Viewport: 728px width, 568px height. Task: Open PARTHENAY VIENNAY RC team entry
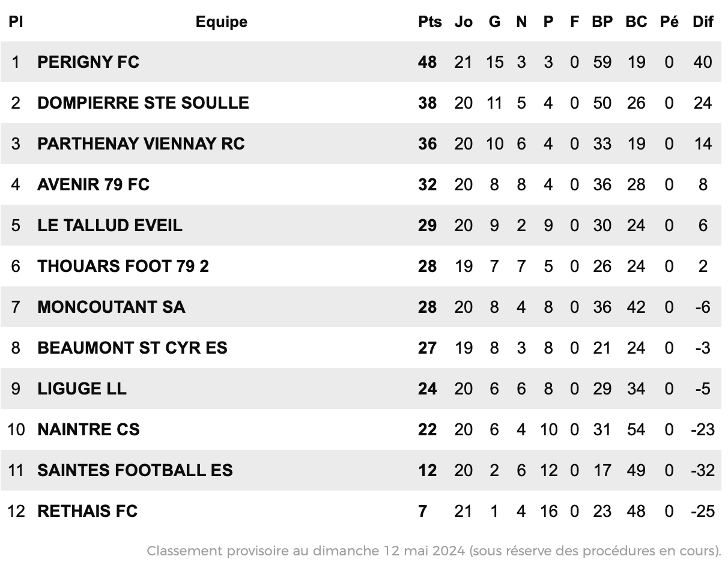[141, 144]
